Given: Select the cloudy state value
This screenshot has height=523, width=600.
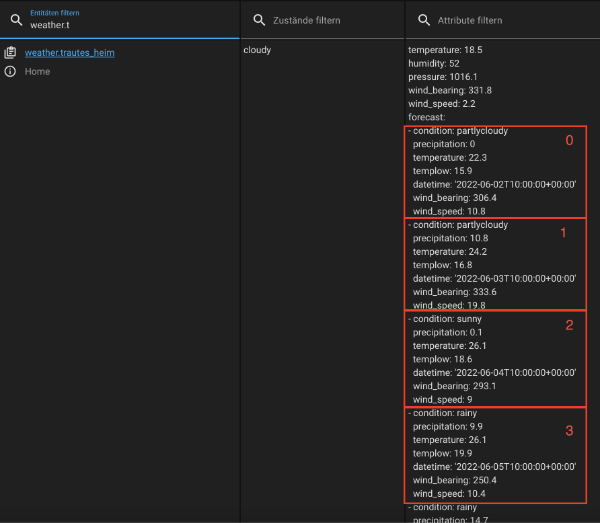Looking at the screenshot, I should coord(257,49).
